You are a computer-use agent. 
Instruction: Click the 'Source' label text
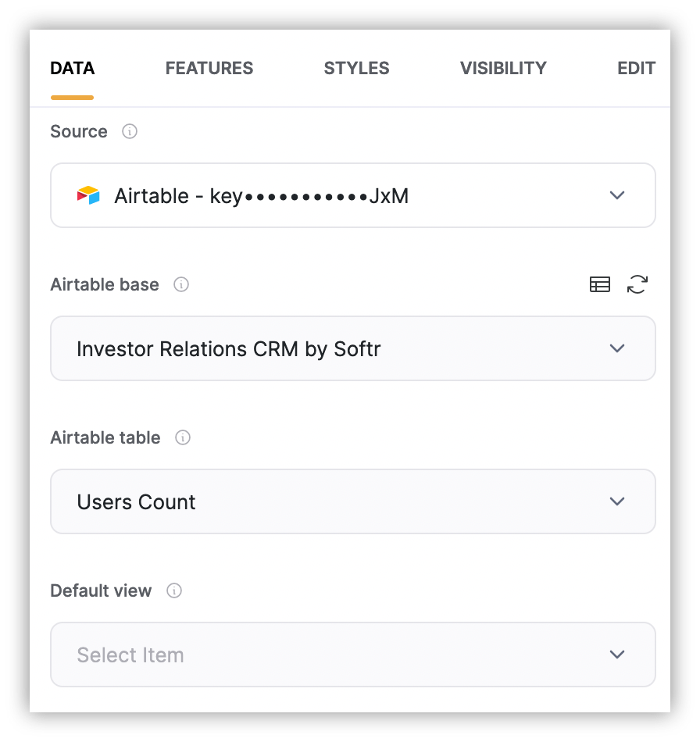coord(79,131)
